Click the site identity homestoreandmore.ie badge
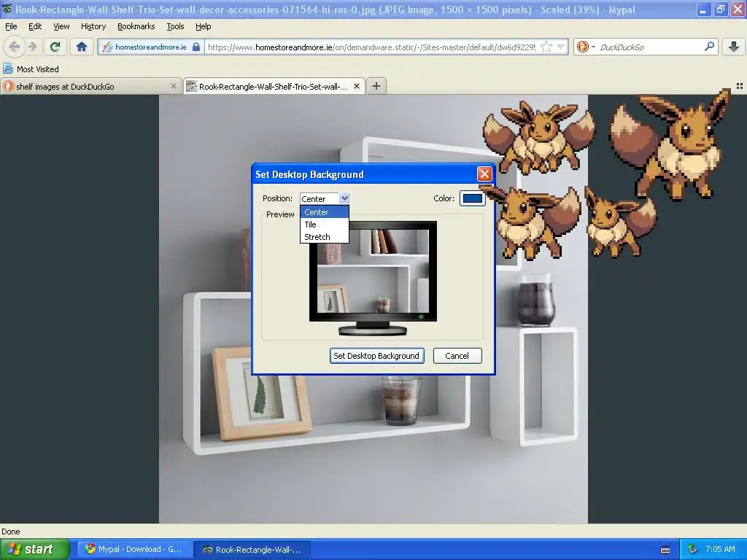The width and height of the screenshot is (747, 560). click(150, 47)
